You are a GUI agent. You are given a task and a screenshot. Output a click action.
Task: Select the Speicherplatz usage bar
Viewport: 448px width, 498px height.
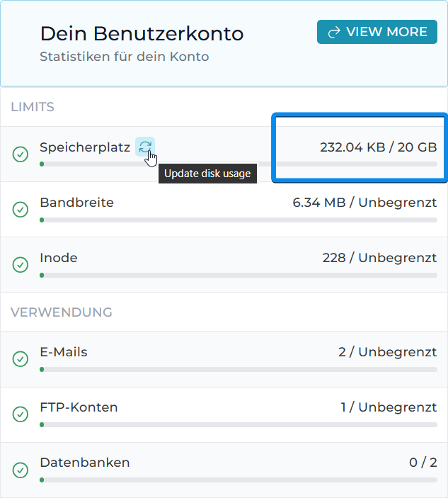click(x=238, y=164)
